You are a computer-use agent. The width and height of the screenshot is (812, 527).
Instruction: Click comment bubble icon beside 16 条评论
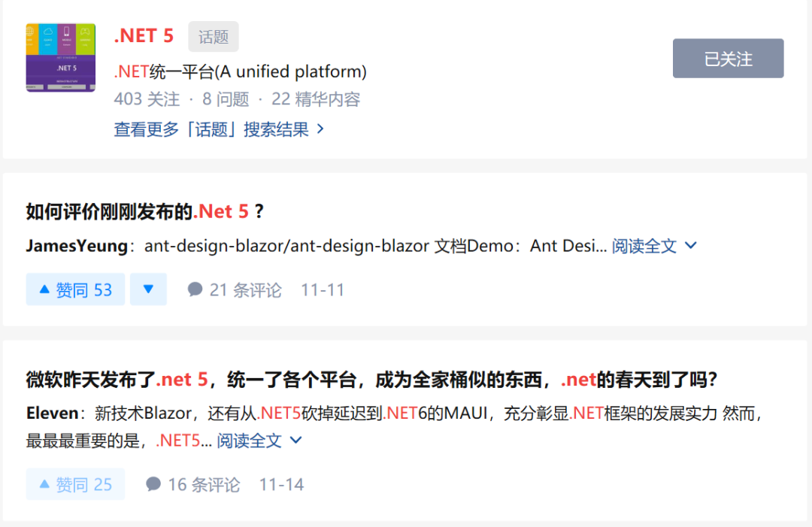[153, 484]
